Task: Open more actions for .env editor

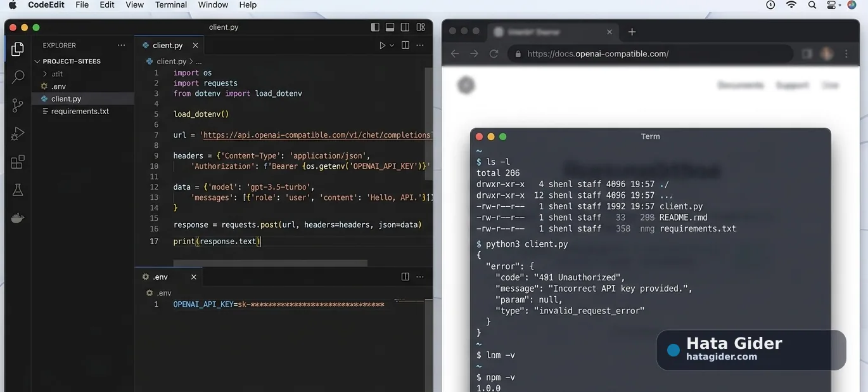Action: click(x=420, y=277)
